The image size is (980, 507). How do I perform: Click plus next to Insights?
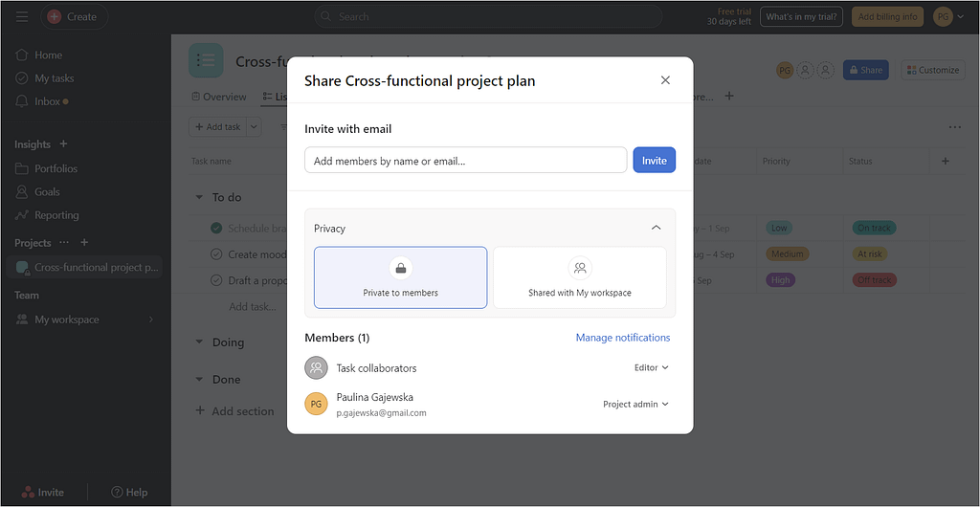coord(63,144)
